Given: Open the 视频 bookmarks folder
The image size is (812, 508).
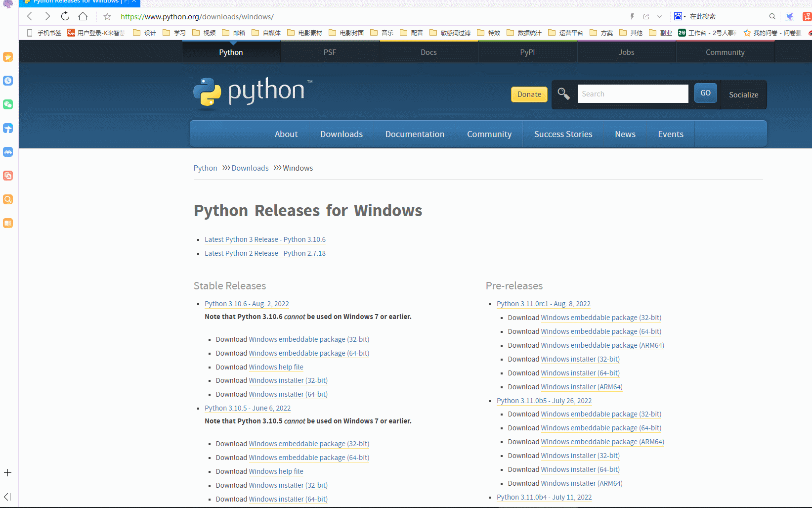Looking at the screenshot, I should point(204,33).
